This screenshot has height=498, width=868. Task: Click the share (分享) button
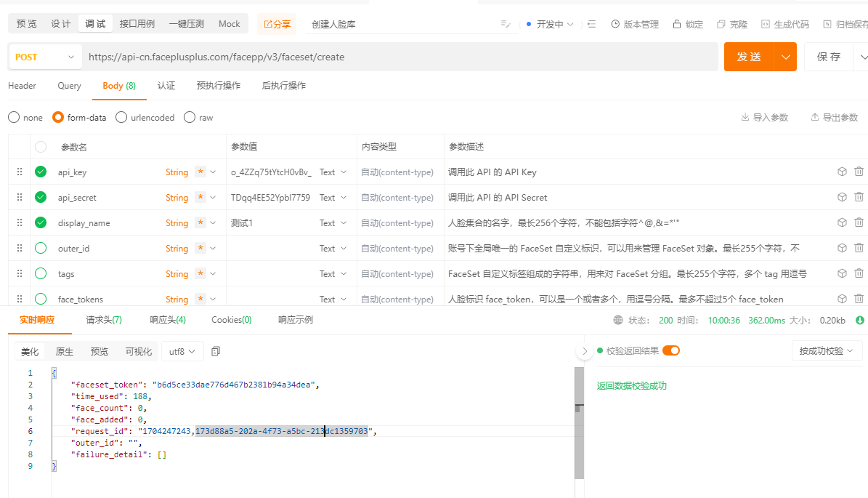[277, 24]
